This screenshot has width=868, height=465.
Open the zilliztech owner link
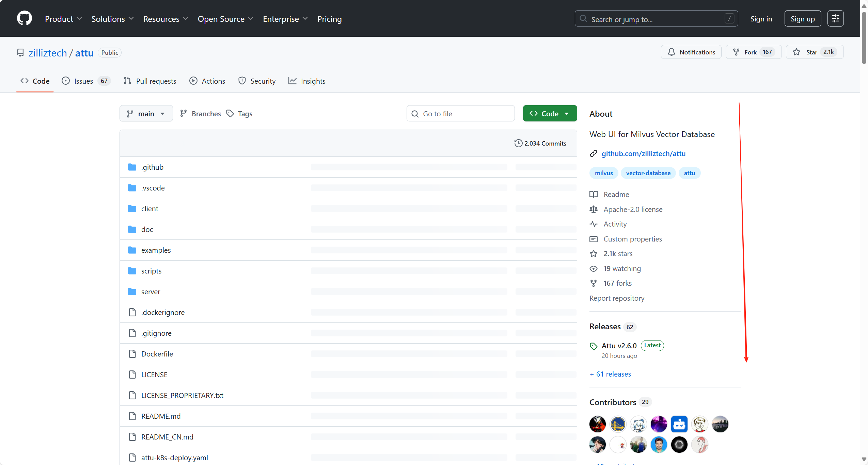coord(48,53)
